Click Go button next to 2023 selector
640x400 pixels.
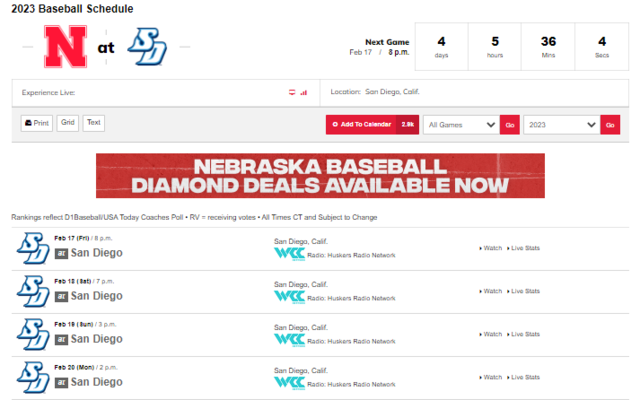coord(610,125)
